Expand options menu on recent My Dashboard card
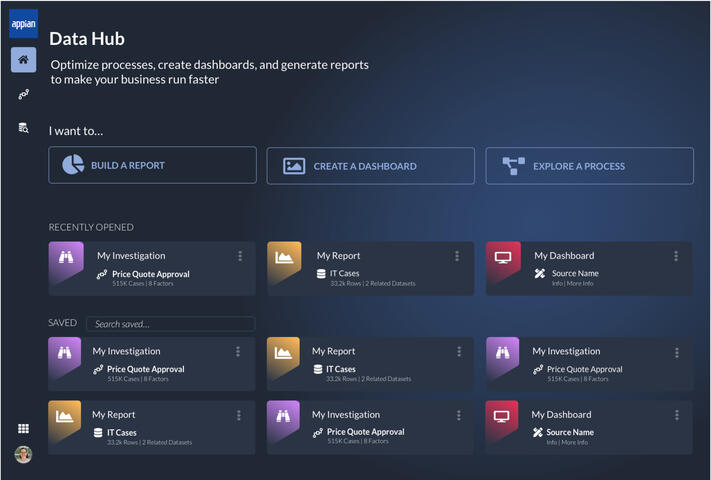This screenshot has width=711, height=480. click(x=676, y=256)
